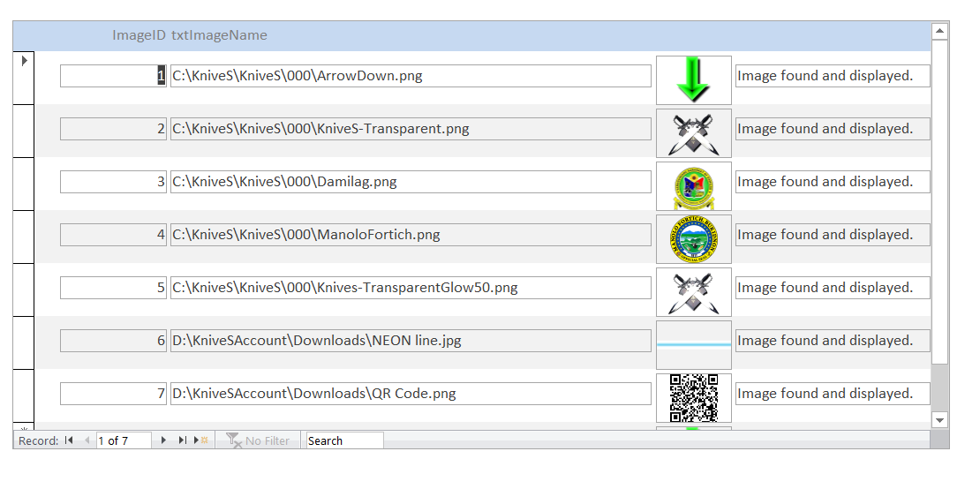The image size is (980, 489).
Task: Select record selector for ArrowDown.png row
Action: click(23, 78)
